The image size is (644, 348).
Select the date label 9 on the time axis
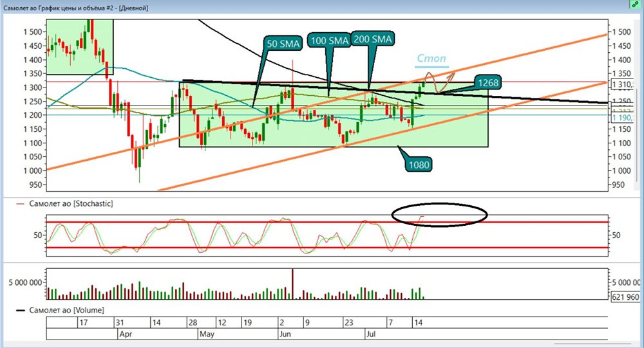coord(307,322)
